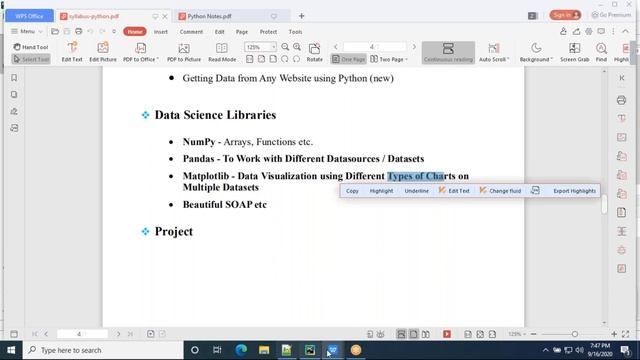This screenshot has height=360, width=640.
Task: Click the PDF to Picture converter
Action: click(x=184, y=52)
